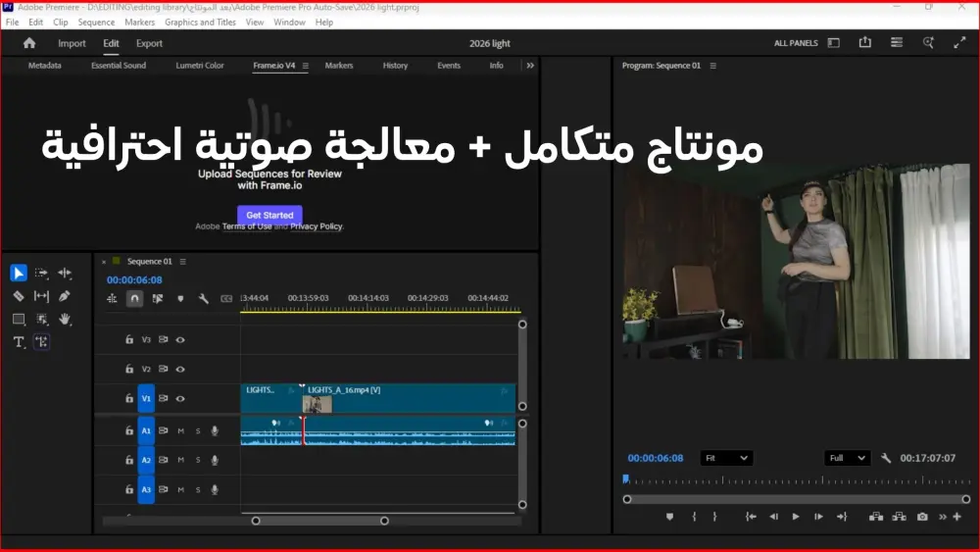Screen dimensions: 980x552
Task: Click Mark In bracket icon
Action: tap(694, 517)
